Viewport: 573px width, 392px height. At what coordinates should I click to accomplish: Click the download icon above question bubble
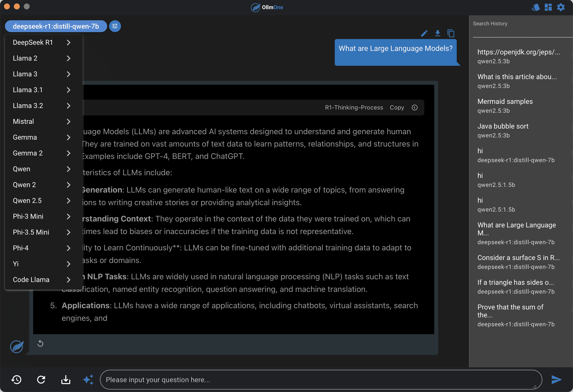437,33
